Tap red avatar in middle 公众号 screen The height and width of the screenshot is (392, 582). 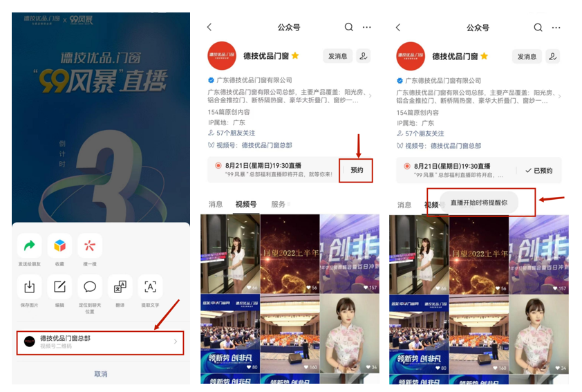[222, 56]
